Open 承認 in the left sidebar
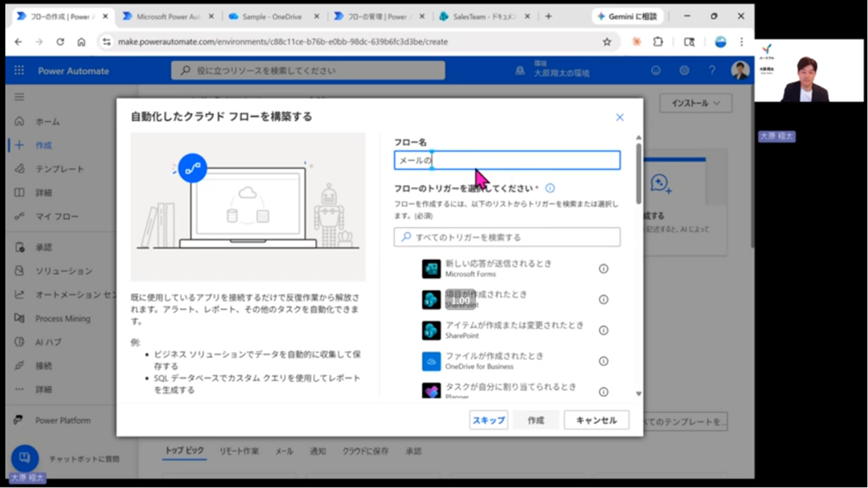The image size is (868, 488). tap(43, 247)
